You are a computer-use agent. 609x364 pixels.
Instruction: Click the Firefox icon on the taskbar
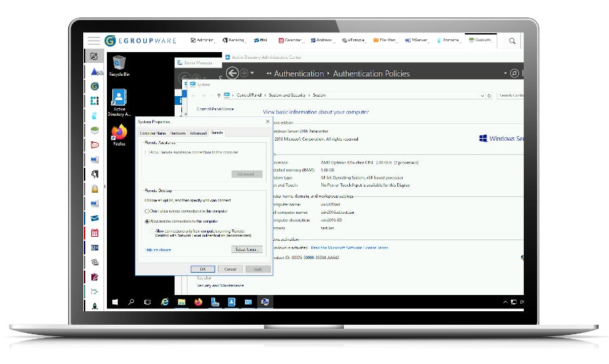198,302
